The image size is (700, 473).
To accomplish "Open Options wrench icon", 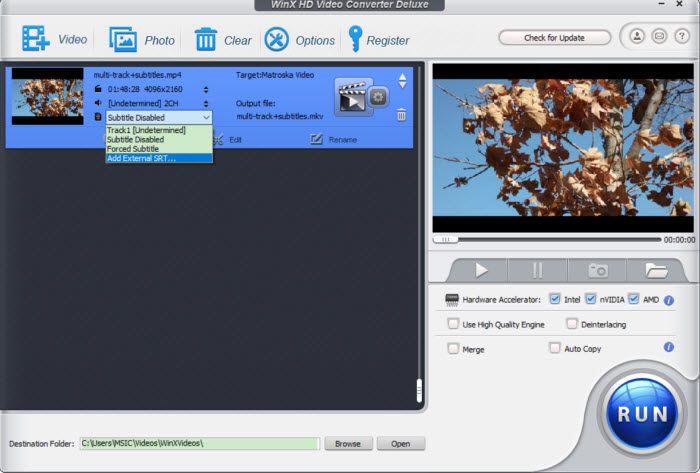I will [x=276, y=39].
